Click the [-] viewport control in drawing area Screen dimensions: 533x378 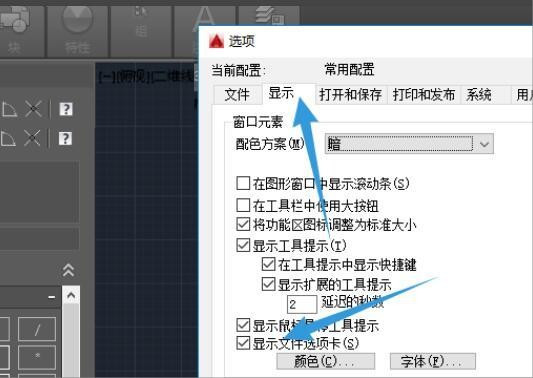click(x=107, y=77)
